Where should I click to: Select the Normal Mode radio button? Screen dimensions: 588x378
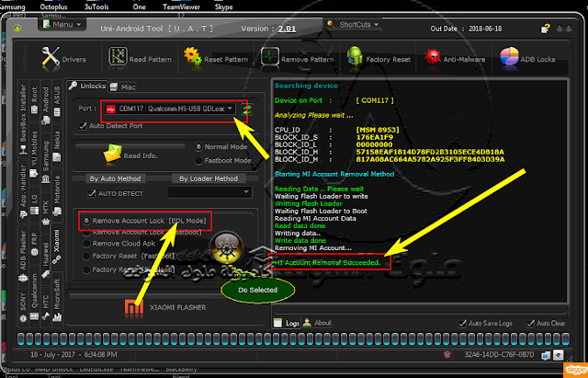198,147
